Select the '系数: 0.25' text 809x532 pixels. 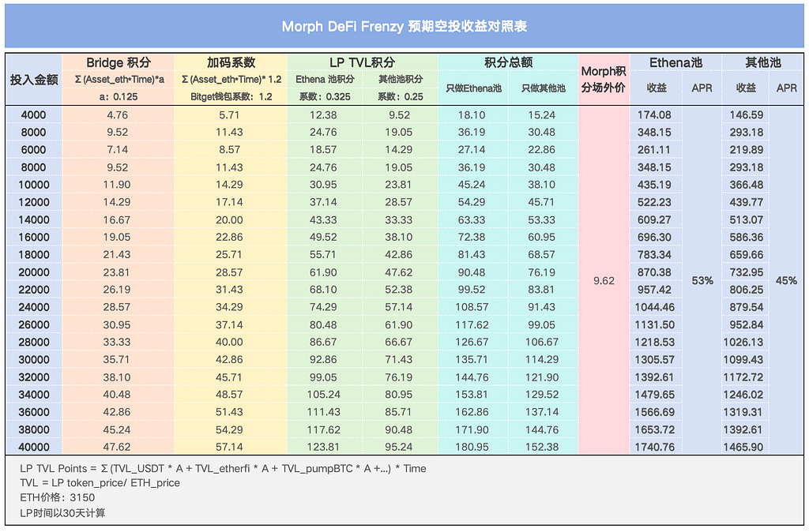pos(401,96)
